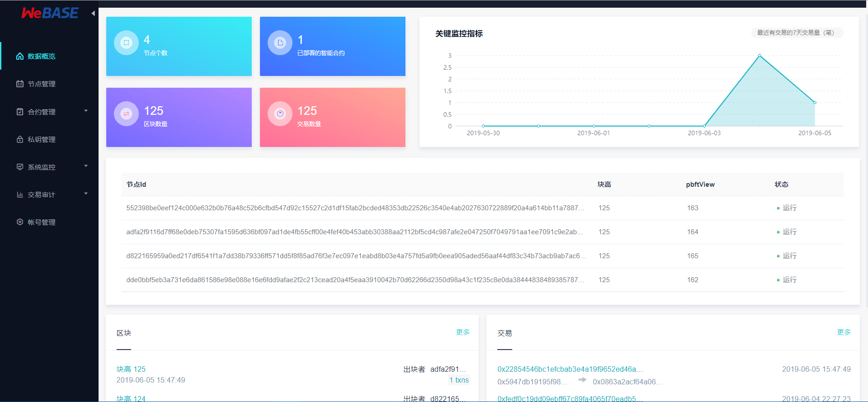Click the deployed contracts card icon
Screen dimensions: 868x402
280,43
